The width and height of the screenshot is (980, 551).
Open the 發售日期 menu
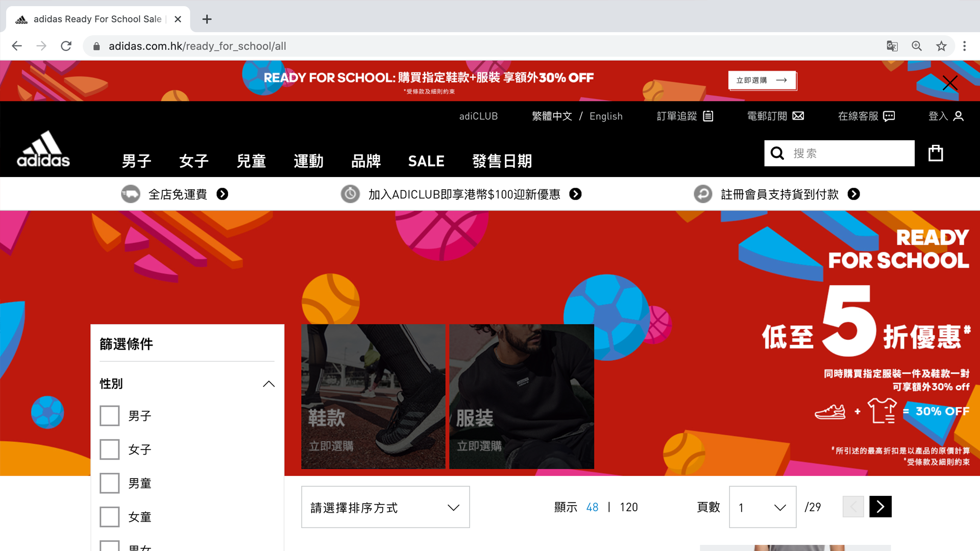pyautogui.click(x=502, y=161)
